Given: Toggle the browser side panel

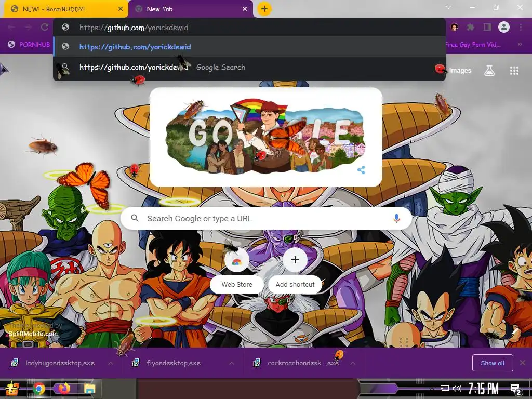Looking at the screenshot, I should point(487,27).
